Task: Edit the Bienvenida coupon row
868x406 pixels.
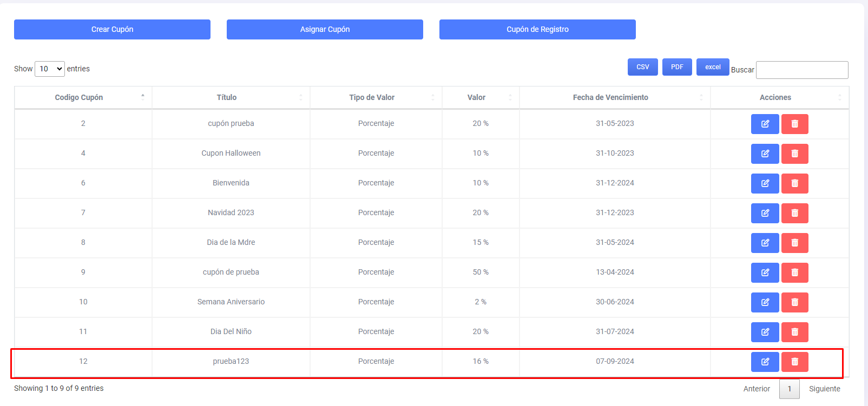Action: 765,183
